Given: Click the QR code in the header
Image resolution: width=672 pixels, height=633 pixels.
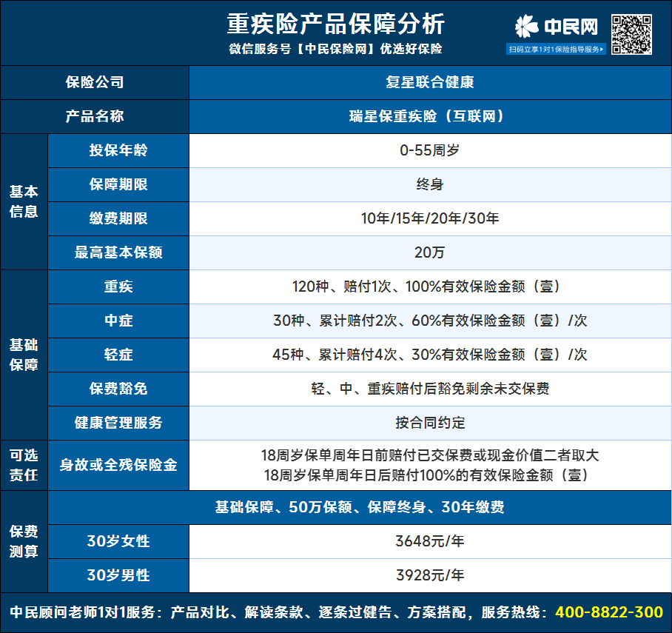Looking at the screenshot, I should [631, 34].
